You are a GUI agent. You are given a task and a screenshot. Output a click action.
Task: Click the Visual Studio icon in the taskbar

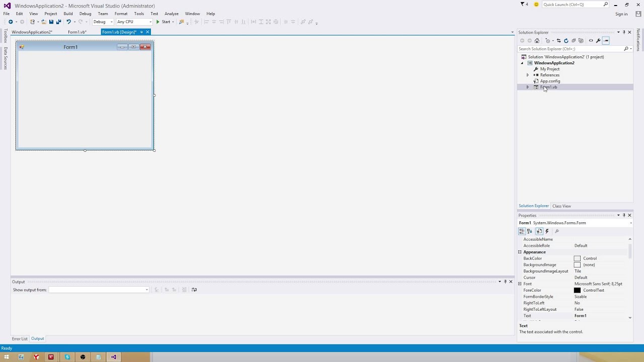click(114, 357)
